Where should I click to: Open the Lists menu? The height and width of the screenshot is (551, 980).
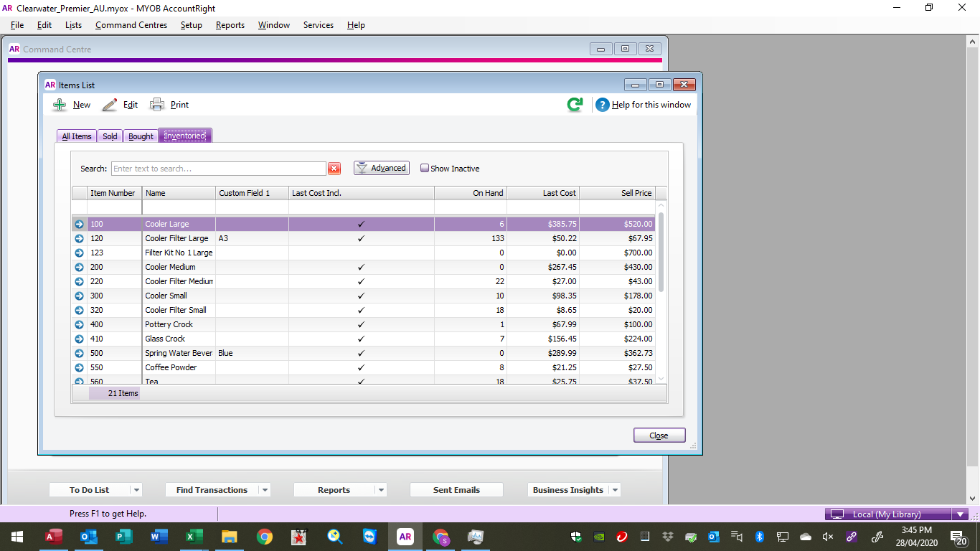73,25
